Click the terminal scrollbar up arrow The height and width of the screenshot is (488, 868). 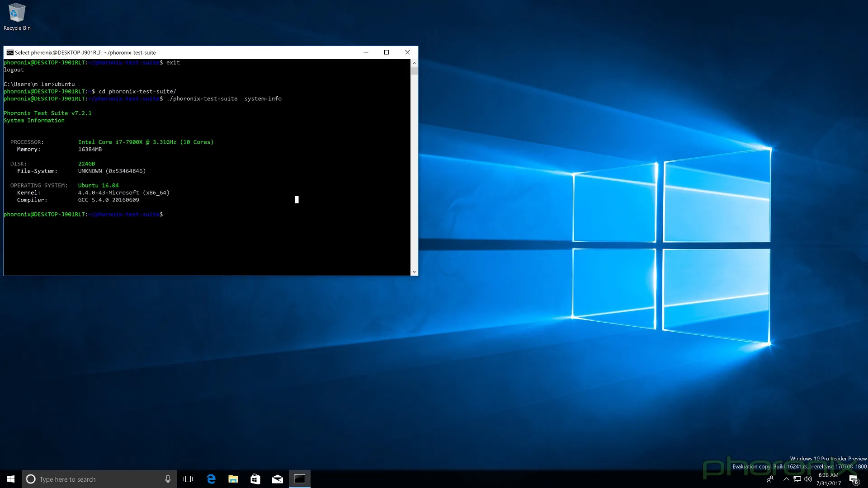click(414, 63)
